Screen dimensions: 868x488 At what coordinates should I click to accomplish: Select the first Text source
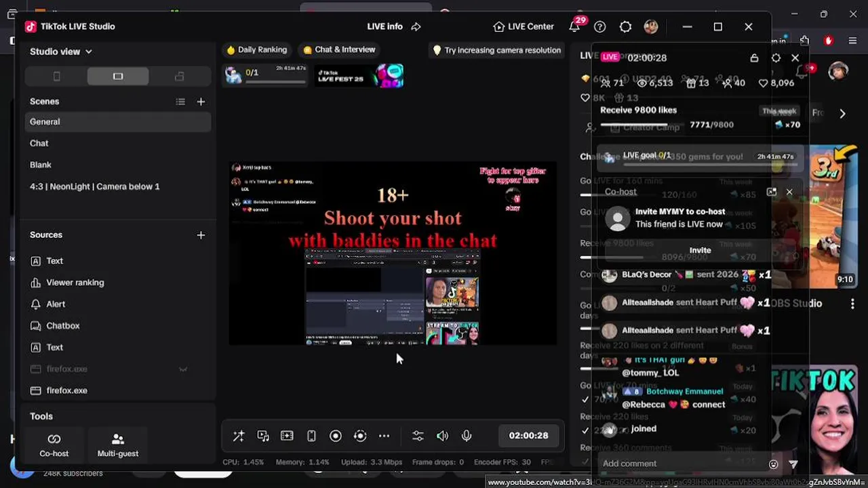click(118, 261)
